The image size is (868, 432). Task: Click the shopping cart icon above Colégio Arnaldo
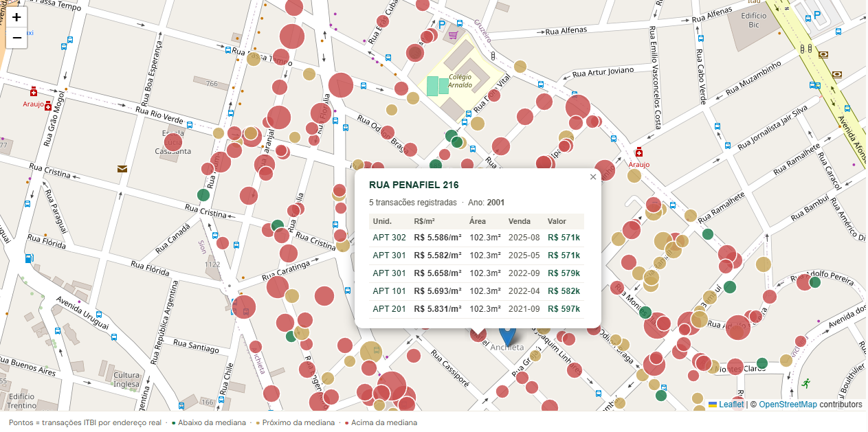point(454,34)
